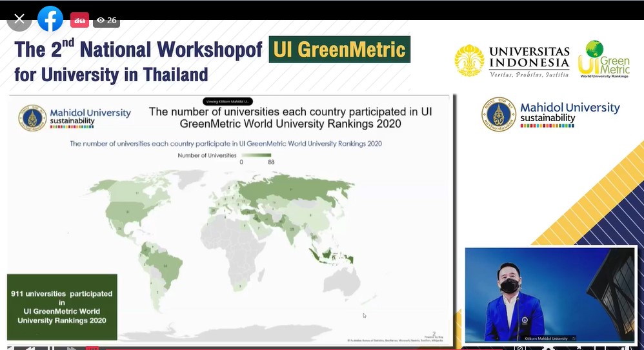Click the UI GreenMetric globe logo
Screen dimensions: 644x350
pos(603,59)
